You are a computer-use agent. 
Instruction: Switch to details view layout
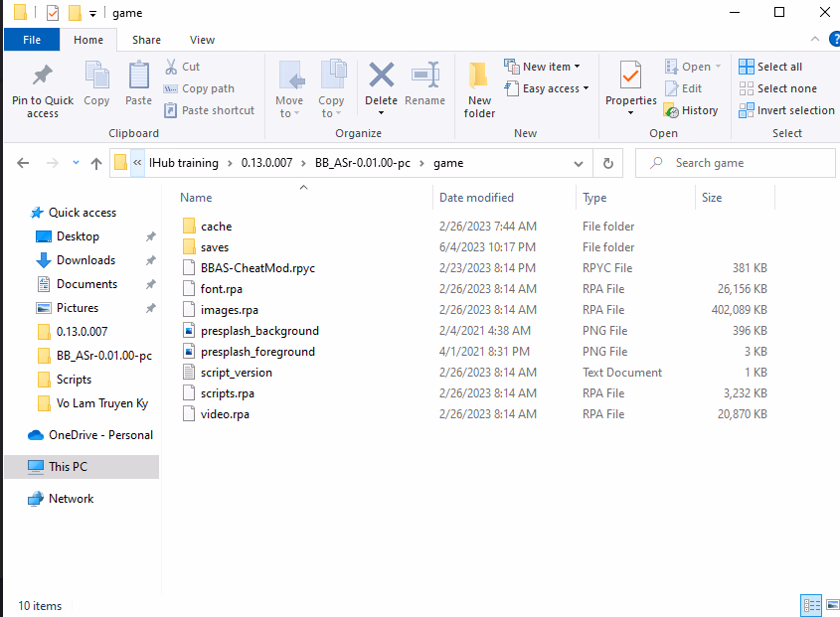809,605
